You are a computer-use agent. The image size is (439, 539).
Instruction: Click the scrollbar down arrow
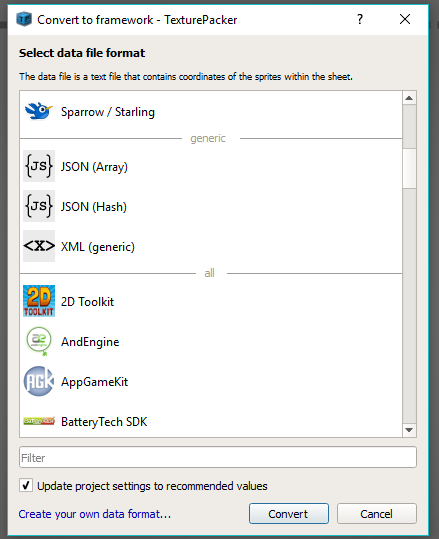(409, 430)
